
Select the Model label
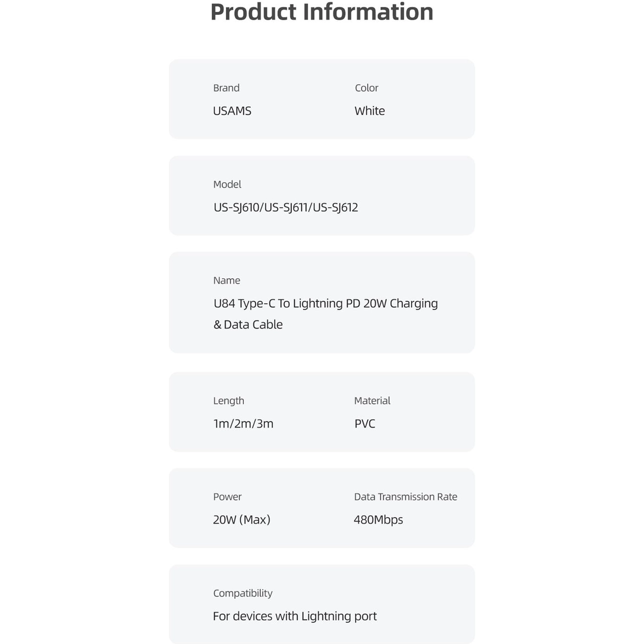coord(227,184)
